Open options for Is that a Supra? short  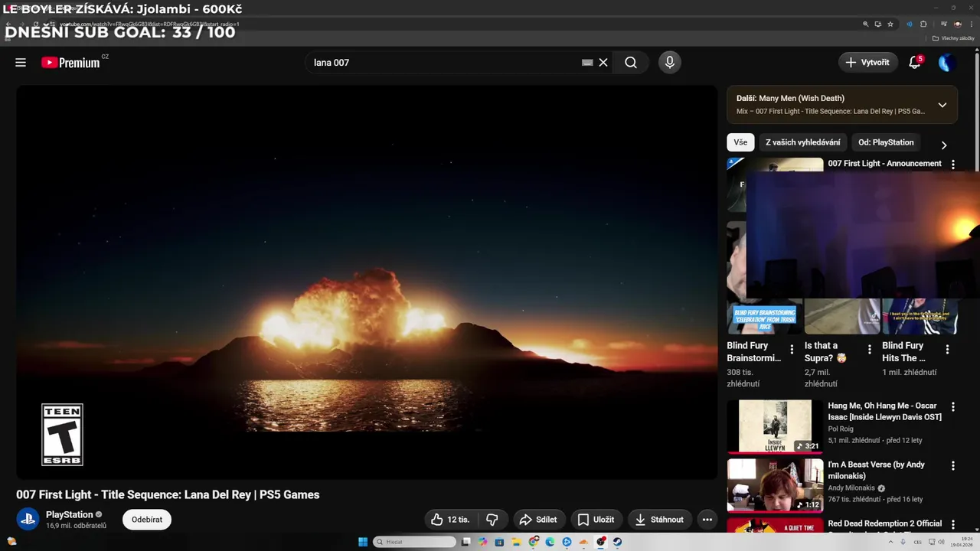(870, 350)
